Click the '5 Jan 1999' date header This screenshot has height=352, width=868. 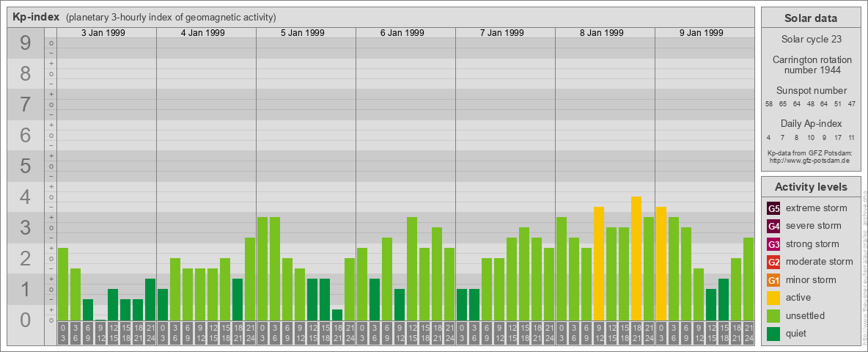303,33
